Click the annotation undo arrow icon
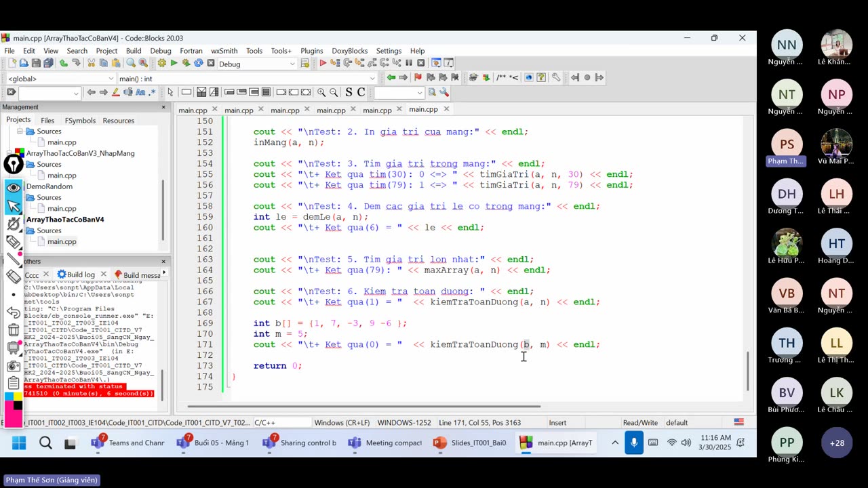The image size is (868, 488). [x=14, y=312]
